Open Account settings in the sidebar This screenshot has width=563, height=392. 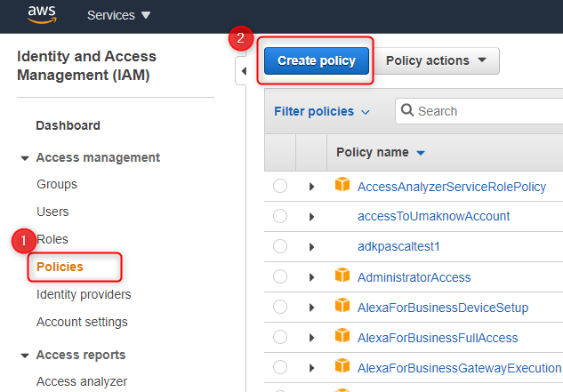(82, 322)
